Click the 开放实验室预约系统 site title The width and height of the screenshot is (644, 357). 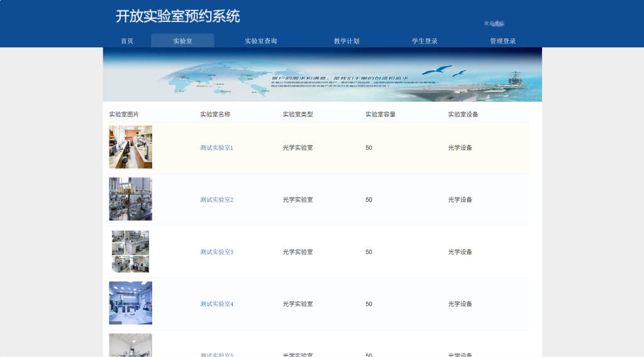click(x=177, y=16)
